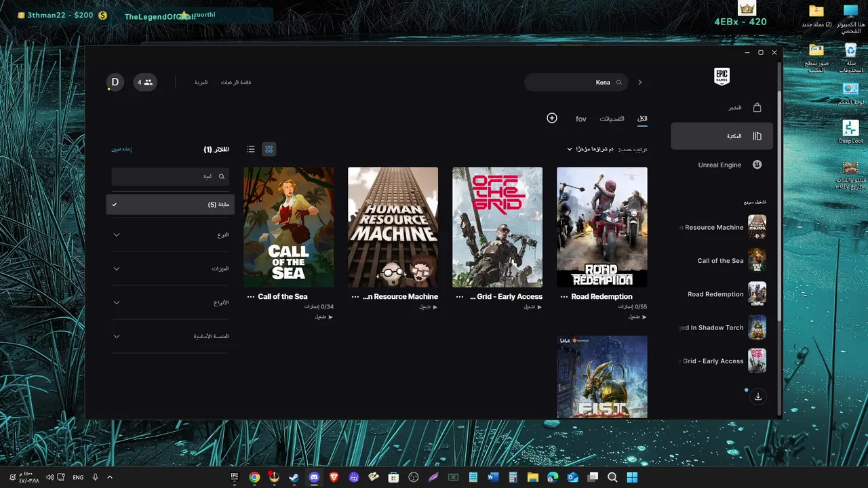Click the Road Redemption title text
868x488 pixels.
point(602,297)
